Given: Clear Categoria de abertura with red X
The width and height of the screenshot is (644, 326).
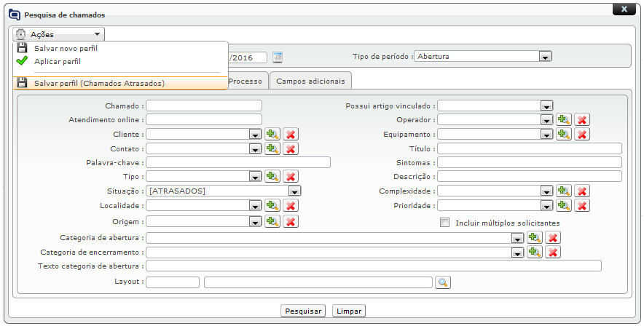Looking at the screenshot, I should [x=553, y=237].
